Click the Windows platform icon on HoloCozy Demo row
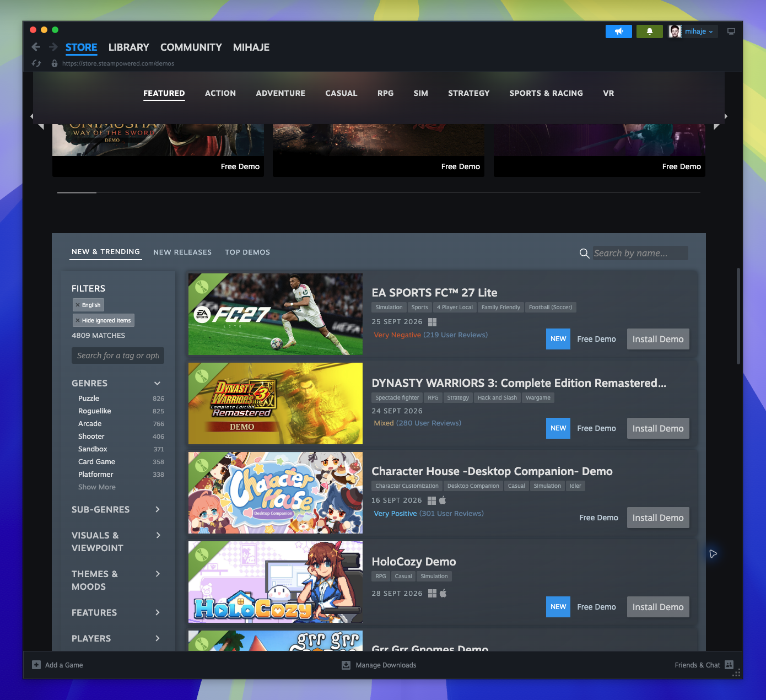The image size is (766, 700). pos(432,593)
